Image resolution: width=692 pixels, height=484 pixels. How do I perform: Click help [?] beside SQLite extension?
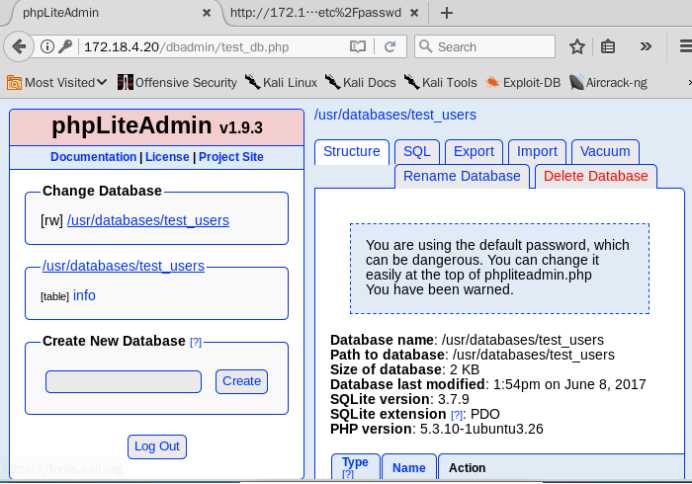456,415
